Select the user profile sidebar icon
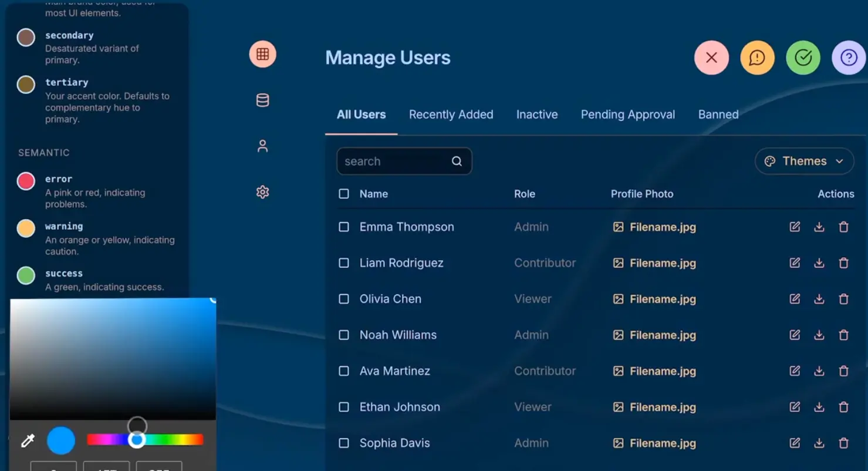868x471 pixels. [x=262, y=146]
